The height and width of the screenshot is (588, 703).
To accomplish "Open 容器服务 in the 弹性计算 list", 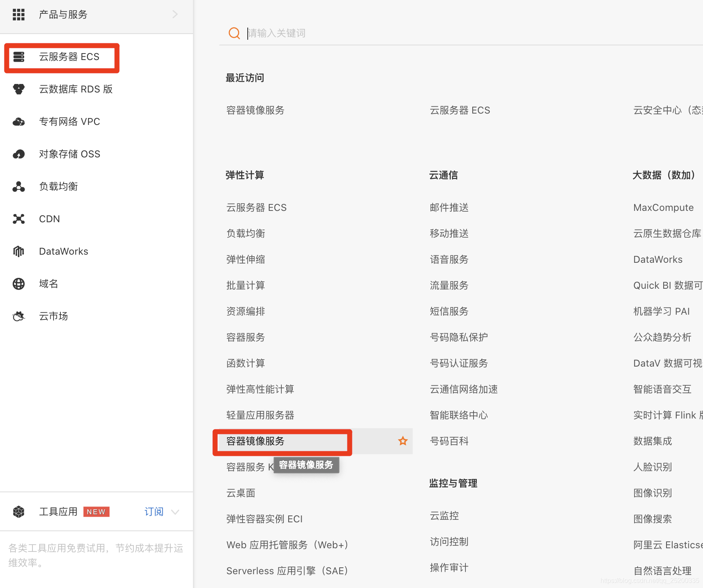I will (246, 337).
